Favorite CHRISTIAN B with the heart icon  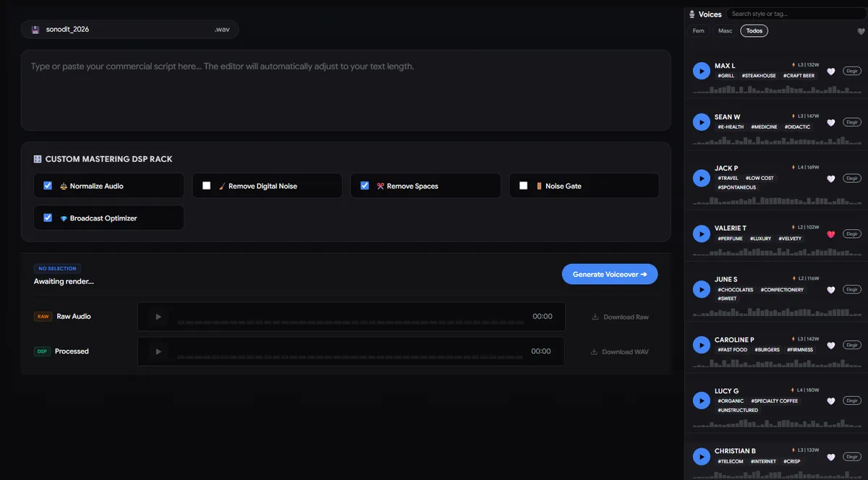click(831, 456)
